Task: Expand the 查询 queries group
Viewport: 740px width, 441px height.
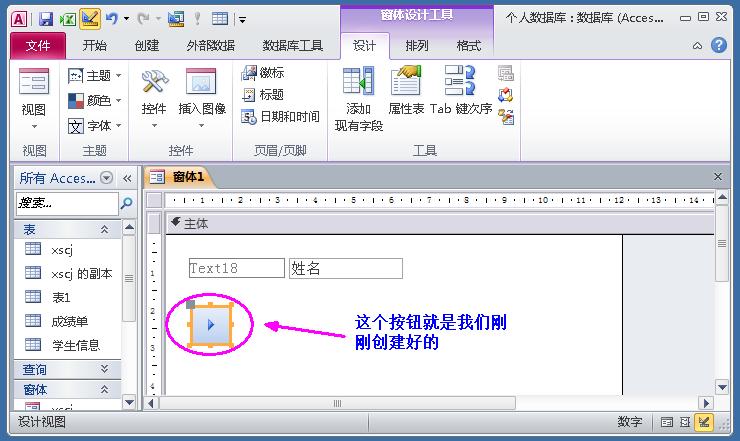Action: (x=68, y=369)
